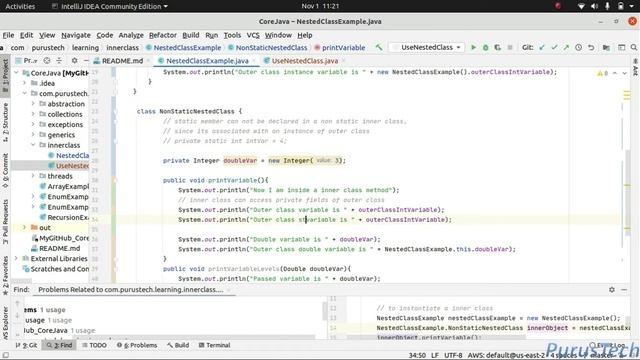The height and width of the screenshot is (360, 640).
Task: Update project via blue Git checkmark
Action: (542, 48)
